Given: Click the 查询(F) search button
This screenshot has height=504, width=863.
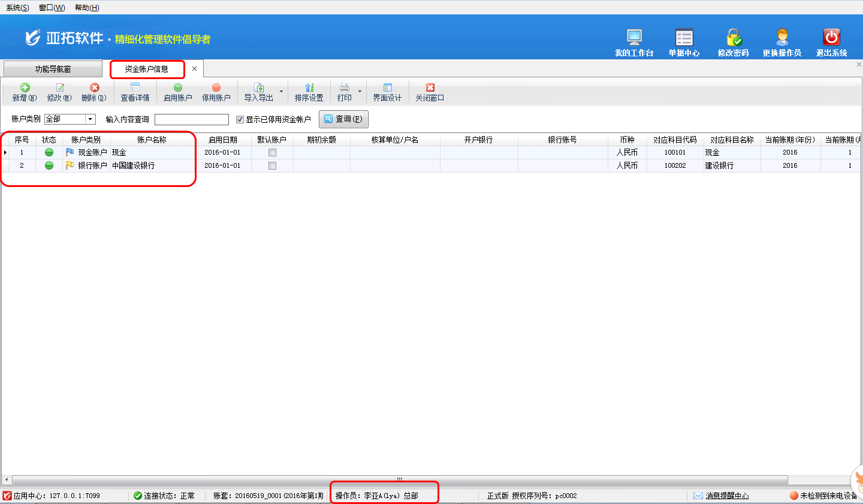Looking at the screenshot, I should point(343,119).
